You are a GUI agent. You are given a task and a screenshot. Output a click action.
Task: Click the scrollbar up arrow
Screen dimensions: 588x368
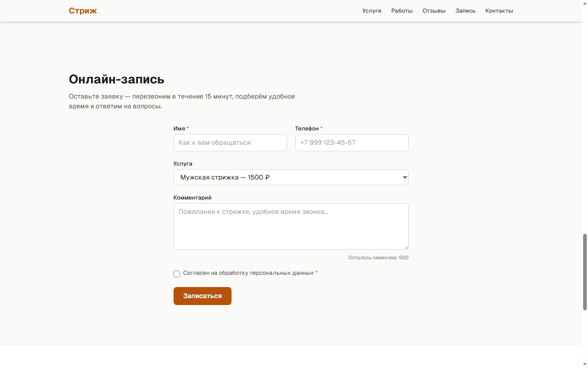point(585,3)
